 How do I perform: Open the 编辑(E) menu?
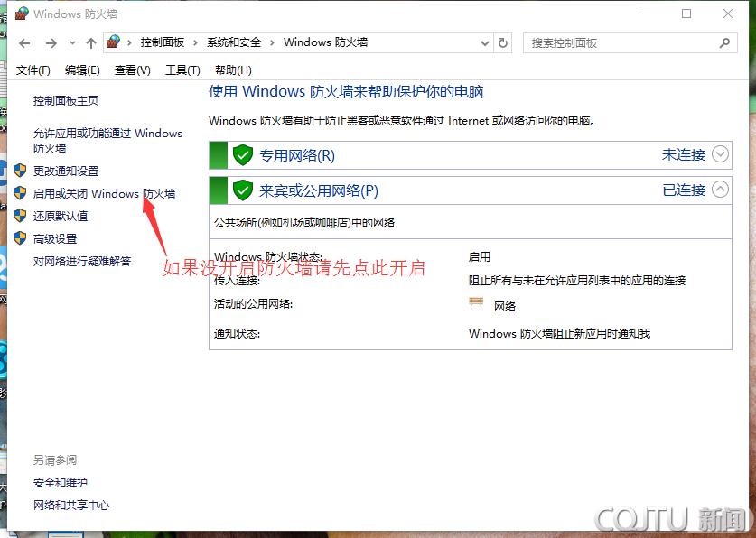coord(82,70)
